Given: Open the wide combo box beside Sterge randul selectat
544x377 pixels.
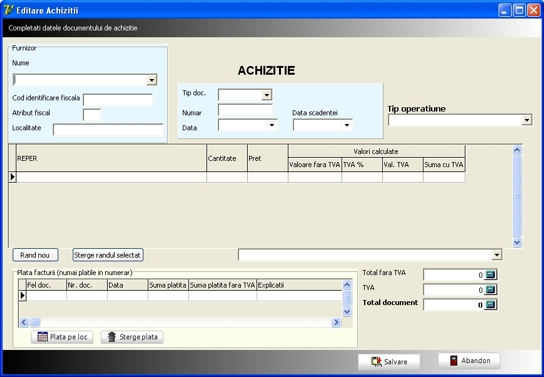Looking at the screenshot, I should point(496,255).
